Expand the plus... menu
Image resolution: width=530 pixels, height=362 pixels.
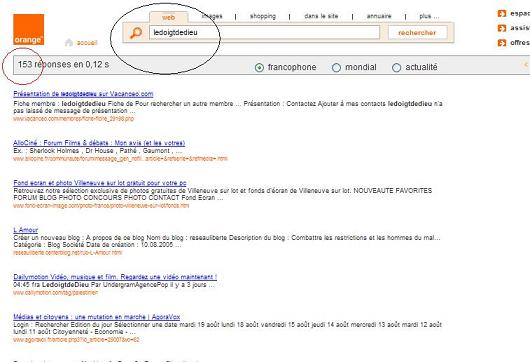click(x=429, y=16)
